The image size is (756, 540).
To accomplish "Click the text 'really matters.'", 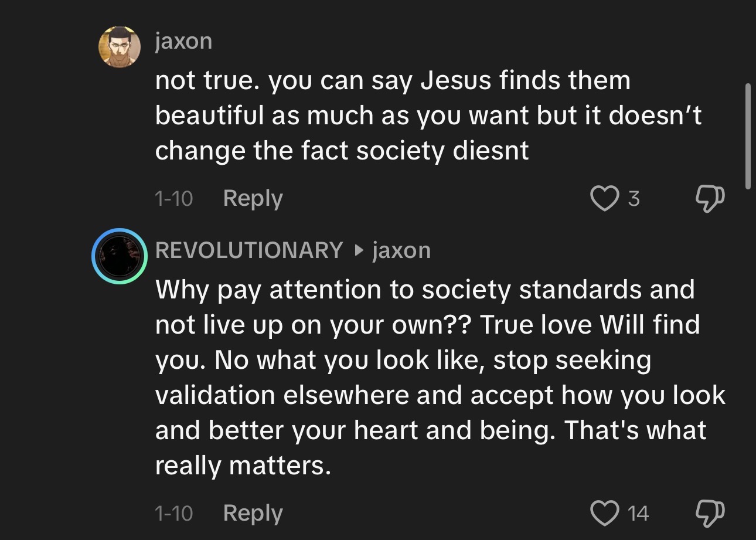I will click(243, 466).
